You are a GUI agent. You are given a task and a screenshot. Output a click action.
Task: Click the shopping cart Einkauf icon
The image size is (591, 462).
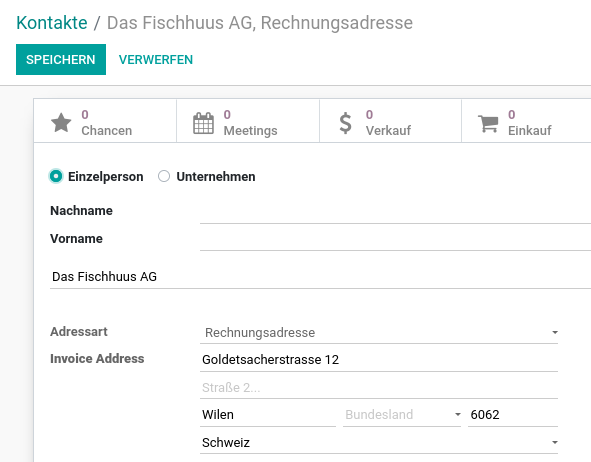[x=488, y=123]
